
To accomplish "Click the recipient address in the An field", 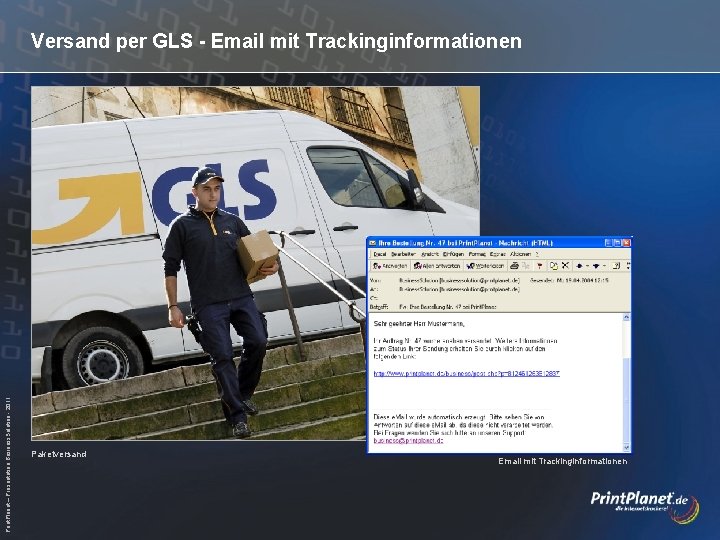I will [460, 289].
